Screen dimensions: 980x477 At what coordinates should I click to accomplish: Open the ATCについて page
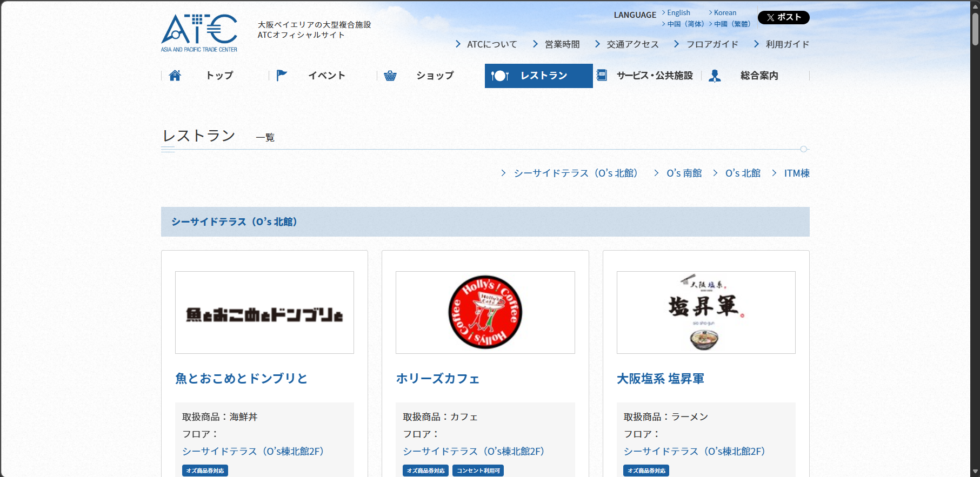(x=491, y=44)
